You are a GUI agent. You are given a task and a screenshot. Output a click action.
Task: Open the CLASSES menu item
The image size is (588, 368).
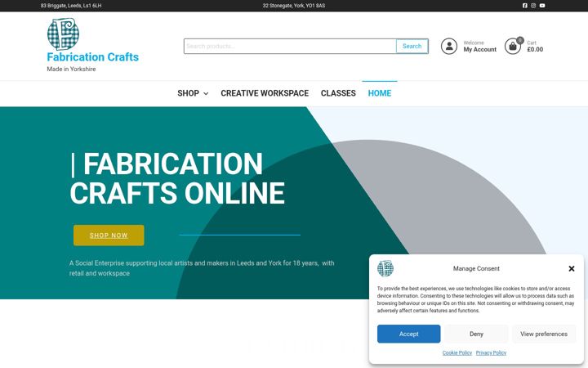(x=338, y=93)
